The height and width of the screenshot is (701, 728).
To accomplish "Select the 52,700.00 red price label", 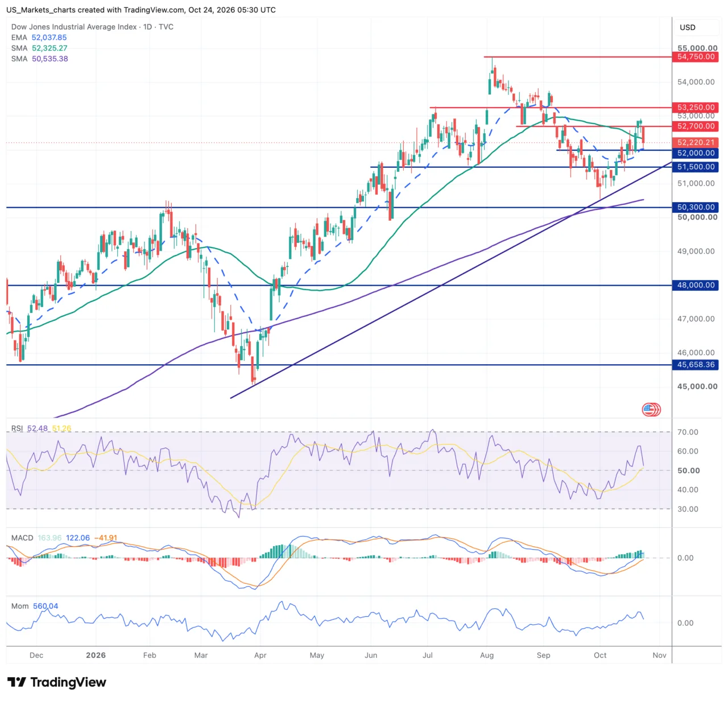I will click(696, 126).
